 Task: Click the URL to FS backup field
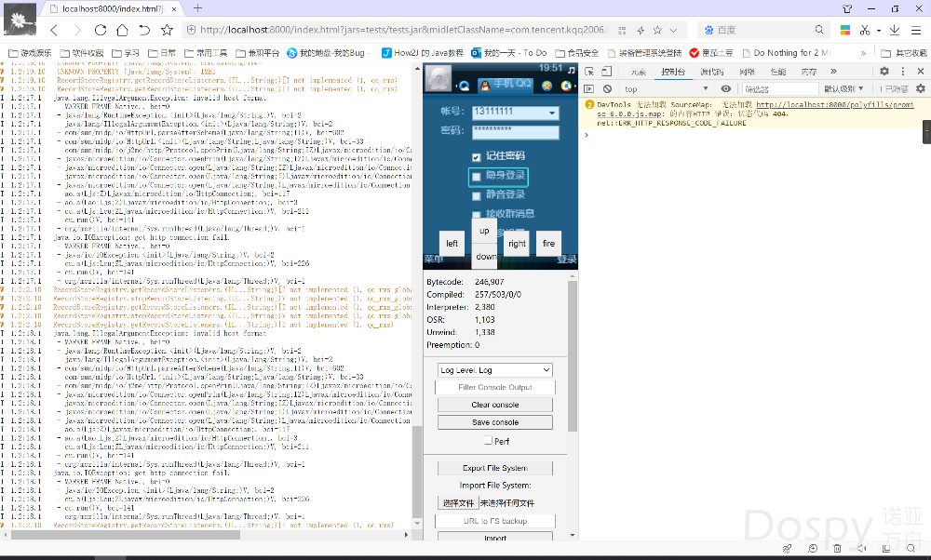(x=495, y=521)
